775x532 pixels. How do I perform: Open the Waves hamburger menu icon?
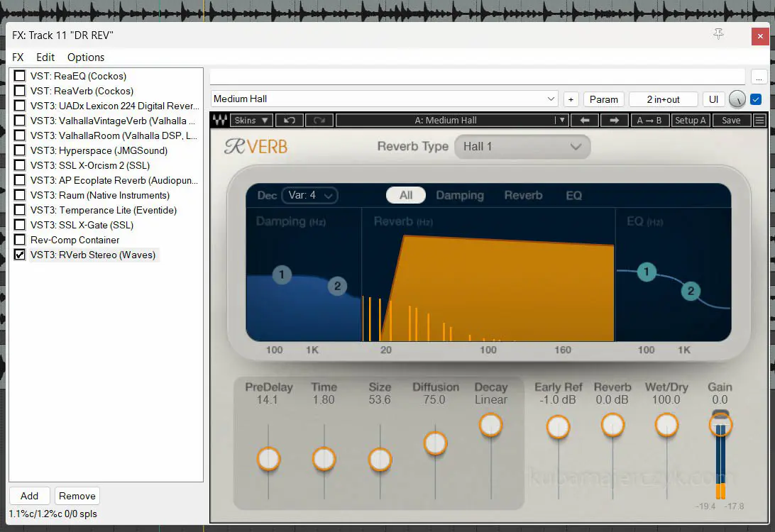point(759,121)
